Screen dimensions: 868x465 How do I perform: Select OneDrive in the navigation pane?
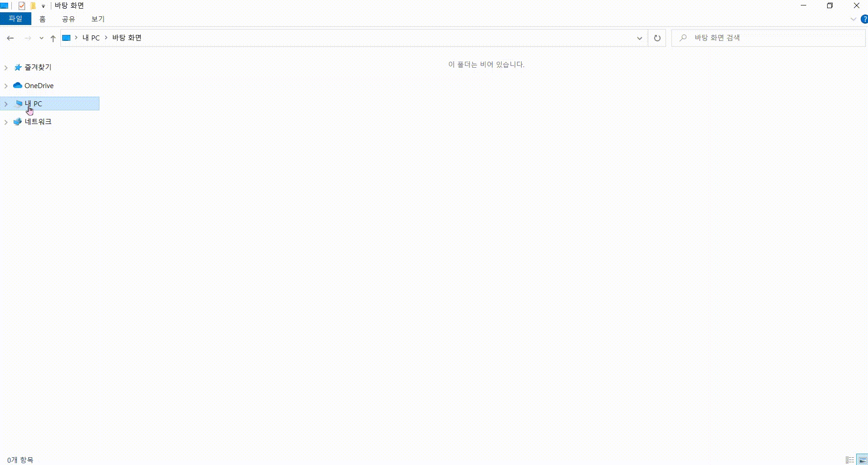(39, 85)
